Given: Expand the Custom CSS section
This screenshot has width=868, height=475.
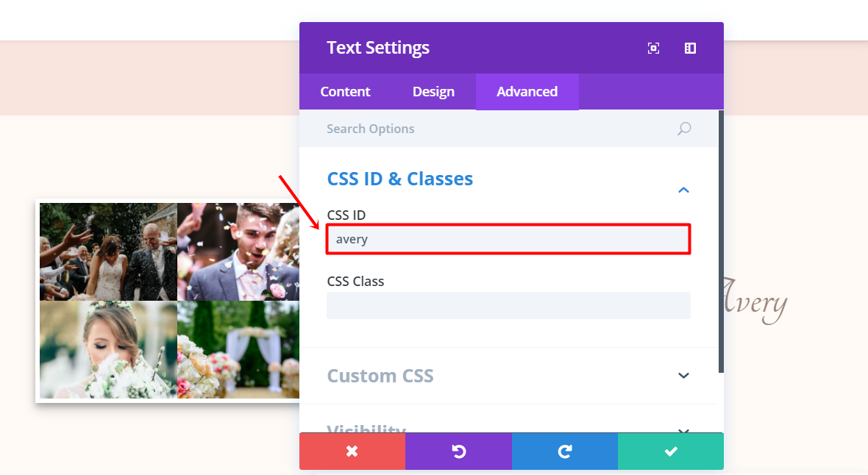Looking at the screenshot, I should tap(683, 376).
